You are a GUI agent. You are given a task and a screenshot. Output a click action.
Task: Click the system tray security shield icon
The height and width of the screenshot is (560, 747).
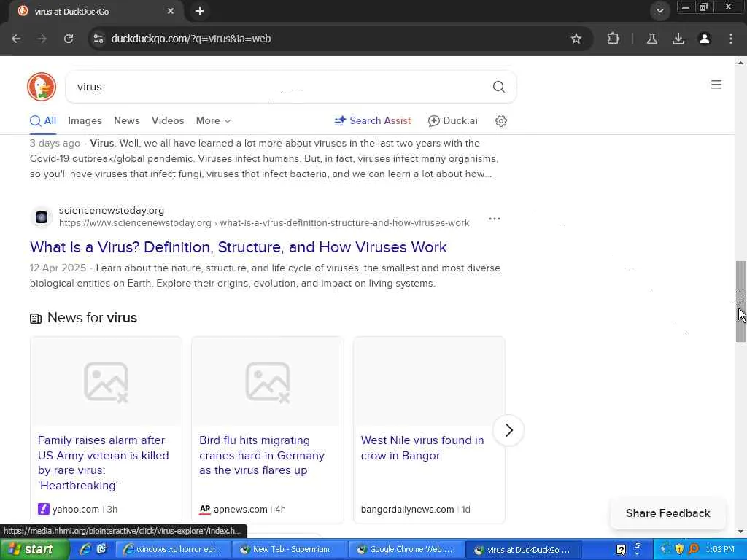[679, 550]
